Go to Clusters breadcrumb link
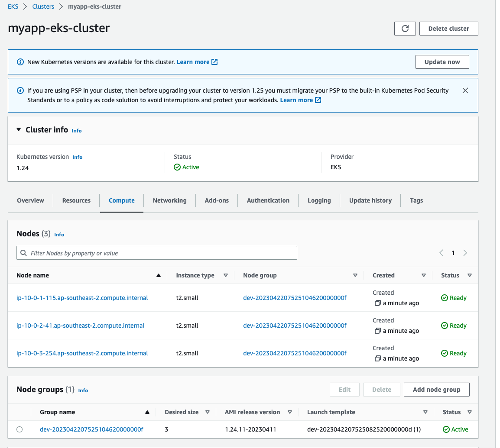Viewport: 500px width, 448px height. coord(43,6)
